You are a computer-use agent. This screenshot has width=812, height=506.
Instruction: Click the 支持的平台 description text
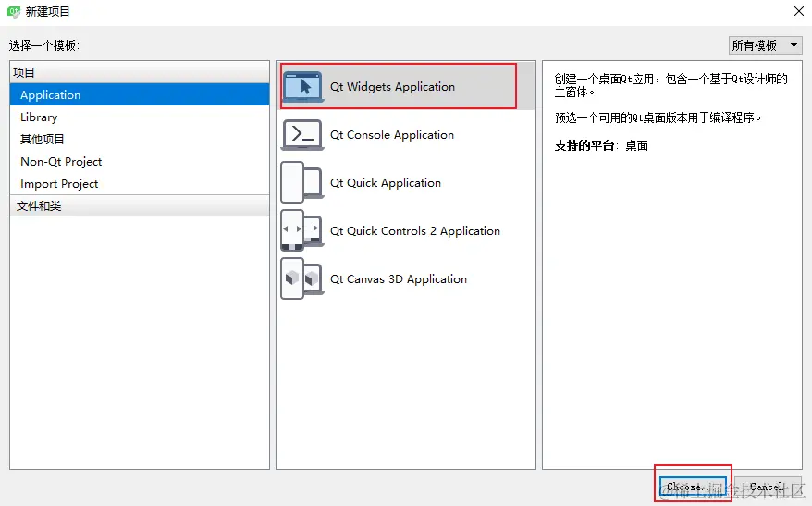tap(601, 145)
